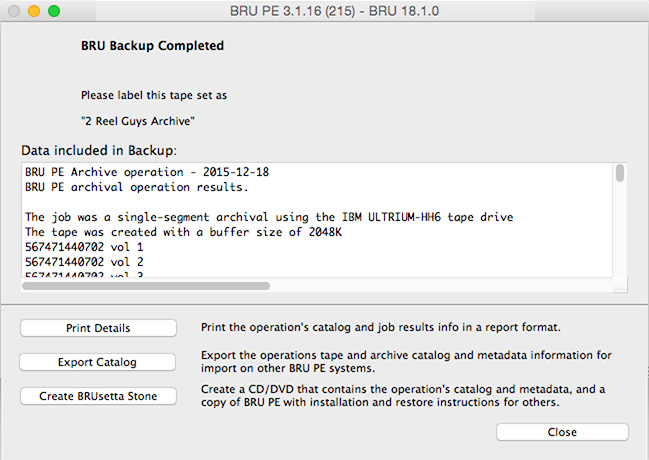Click the vertical scrollbar thumb in log
Screen dimensions: 649x460
point(620,173)
